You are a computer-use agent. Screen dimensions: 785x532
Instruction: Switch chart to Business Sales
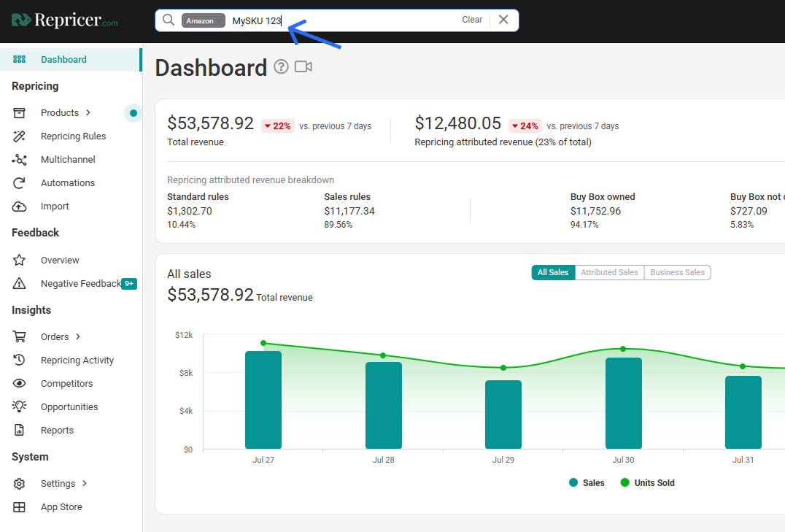[x=677, y=272]
